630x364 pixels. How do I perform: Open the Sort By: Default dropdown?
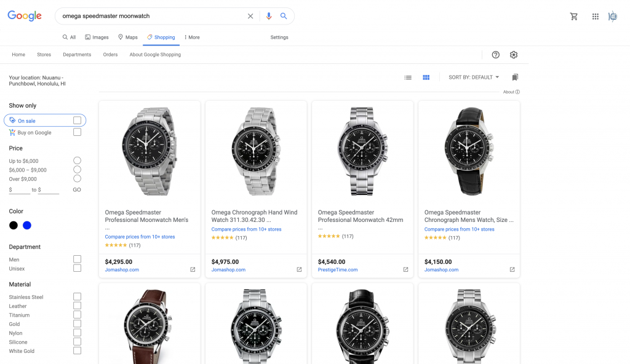(x=474, y=77)
